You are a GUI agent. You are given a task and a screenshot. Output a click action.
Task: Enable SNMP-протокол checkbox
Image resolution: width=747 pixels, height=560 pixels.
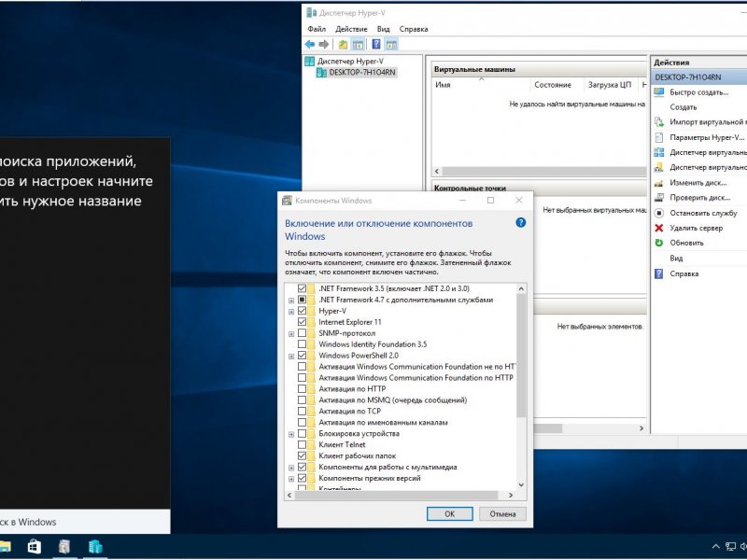(x=302, y=333)
